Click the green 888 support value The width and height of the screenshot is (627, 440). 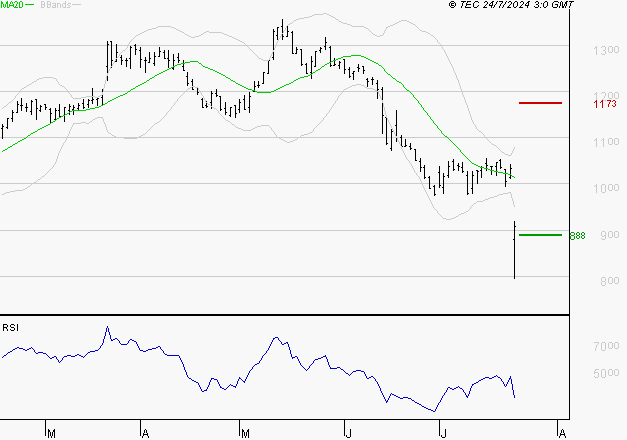pos(577,236)
